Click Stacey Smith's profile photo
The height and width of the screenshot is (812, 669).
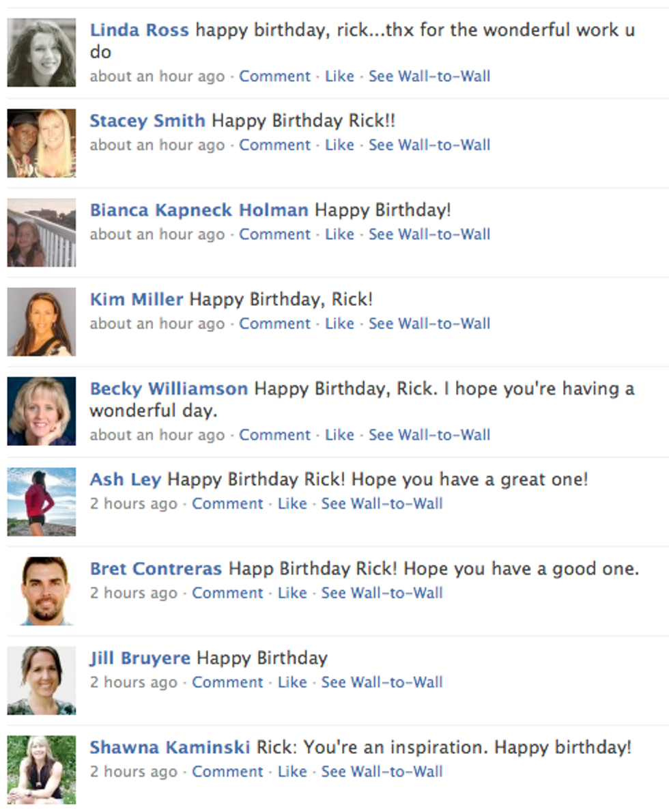(x=42, y=143)
